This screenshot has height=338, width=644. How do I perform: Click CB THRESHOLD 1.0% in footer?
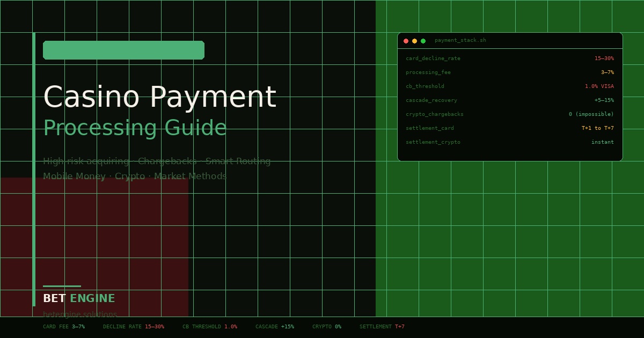[x=210, y=327]
